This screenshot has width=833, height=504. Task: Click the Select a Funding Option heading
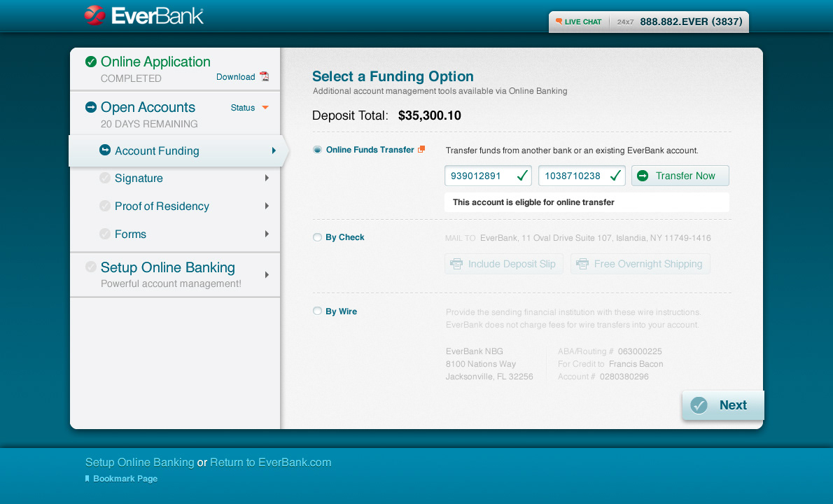393,76
